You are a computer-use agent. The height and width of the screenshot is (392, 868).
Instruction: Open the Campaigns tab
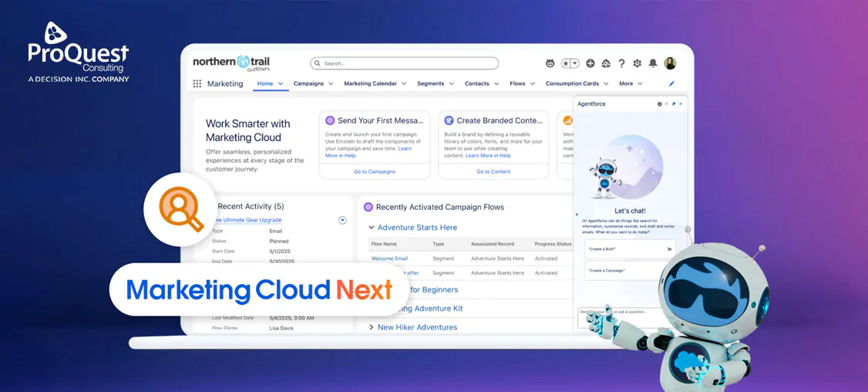pyautogui.click(x=308, y=83)
